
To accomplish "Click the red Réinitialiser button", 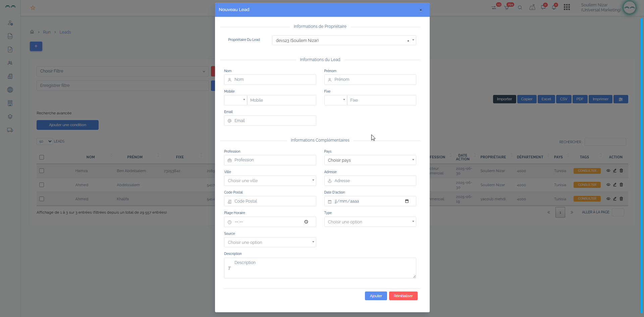I will tap(403, 296).
